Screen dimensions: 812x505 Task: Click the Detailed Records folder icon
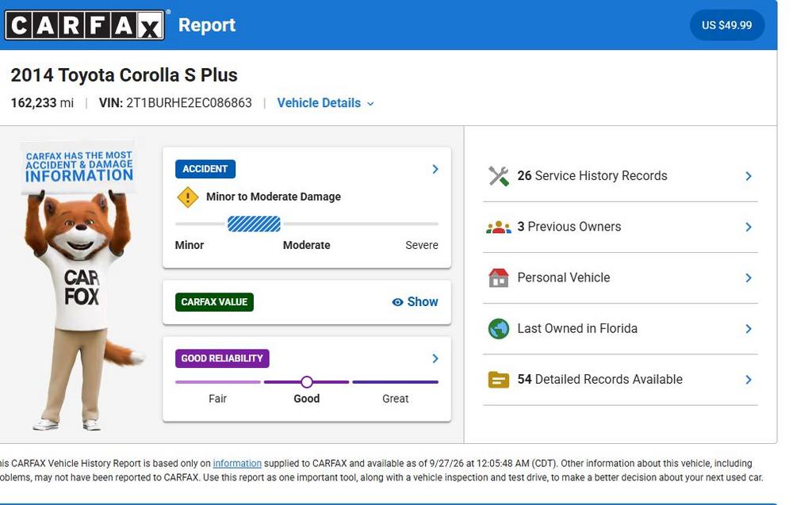point(498,380)
